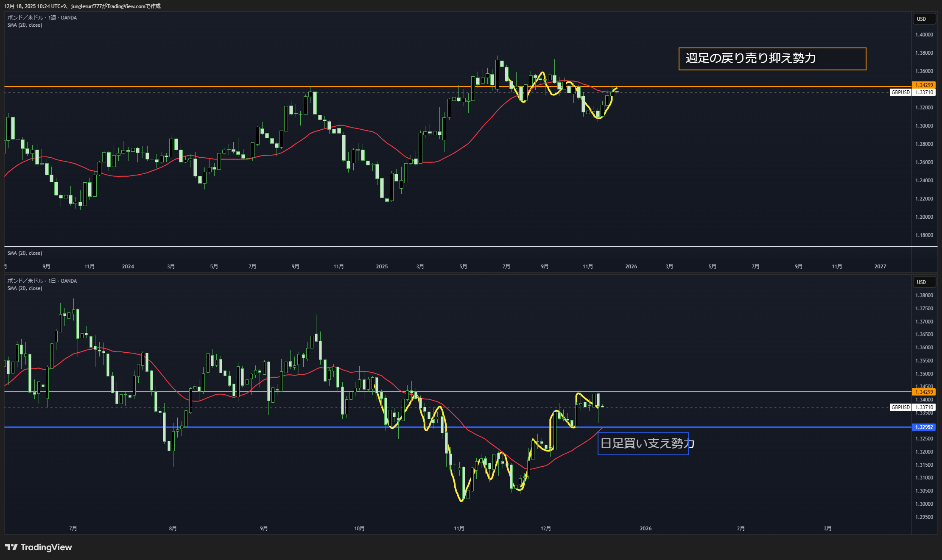The height and width of the screenshot is (560, 942).
Task: Click orange 1.34299 price label on weekly chart
Action: point(924,85)
